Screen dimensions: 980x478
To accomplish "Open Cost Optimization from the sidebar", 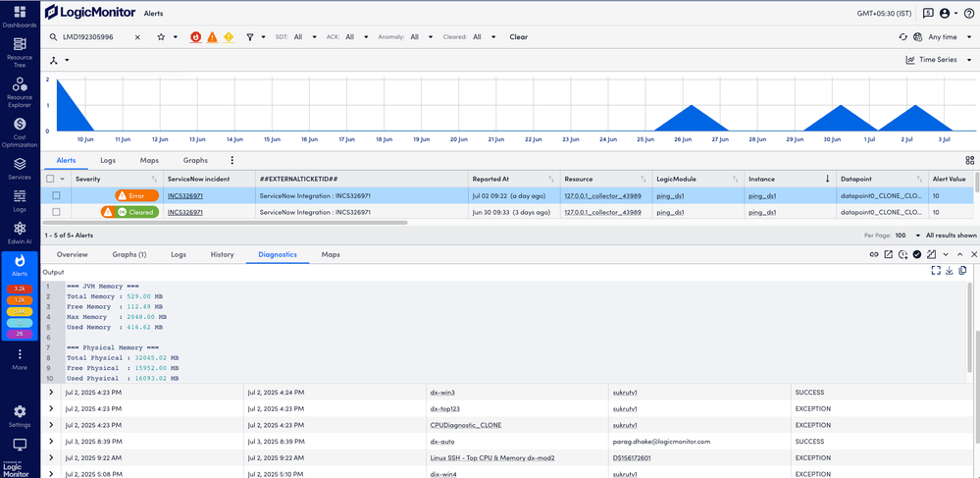I will pos(20,133).
